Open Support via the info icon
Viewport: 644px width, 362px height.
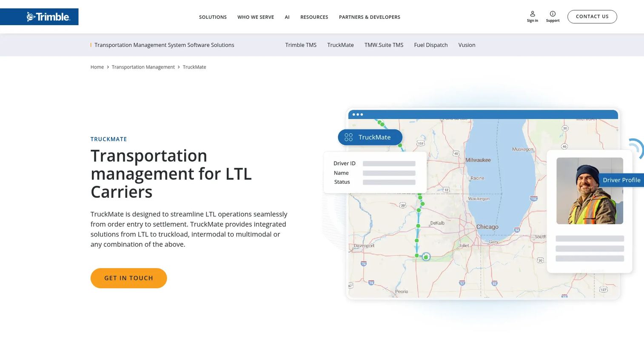553,14
